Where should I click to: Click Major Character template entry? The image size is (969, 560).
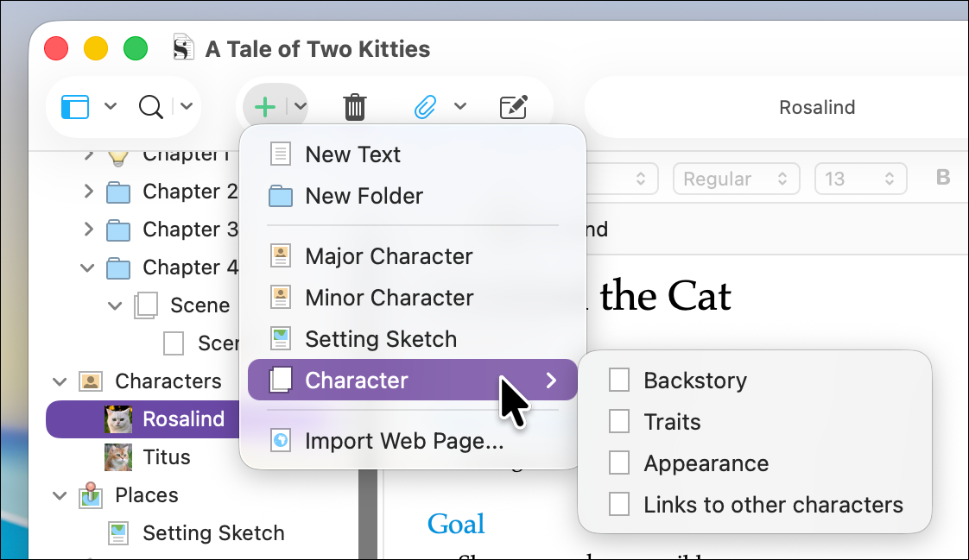point(389,256)
